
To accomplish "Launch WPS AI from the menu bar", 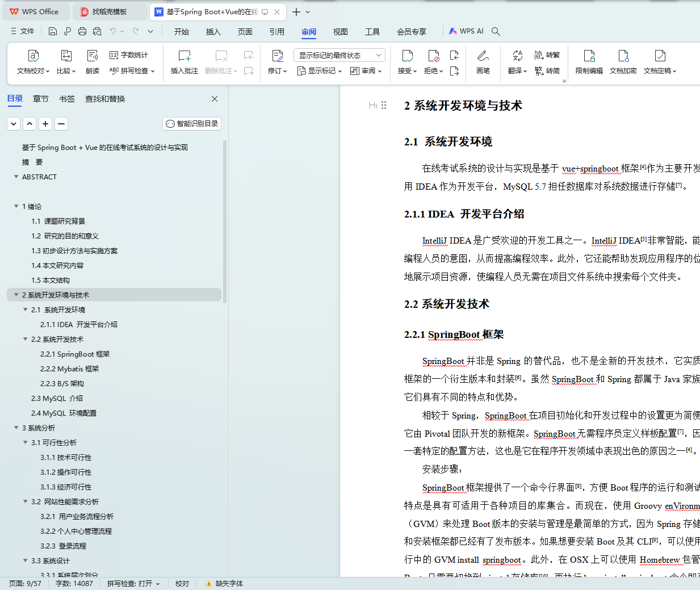I will (466, 31).
